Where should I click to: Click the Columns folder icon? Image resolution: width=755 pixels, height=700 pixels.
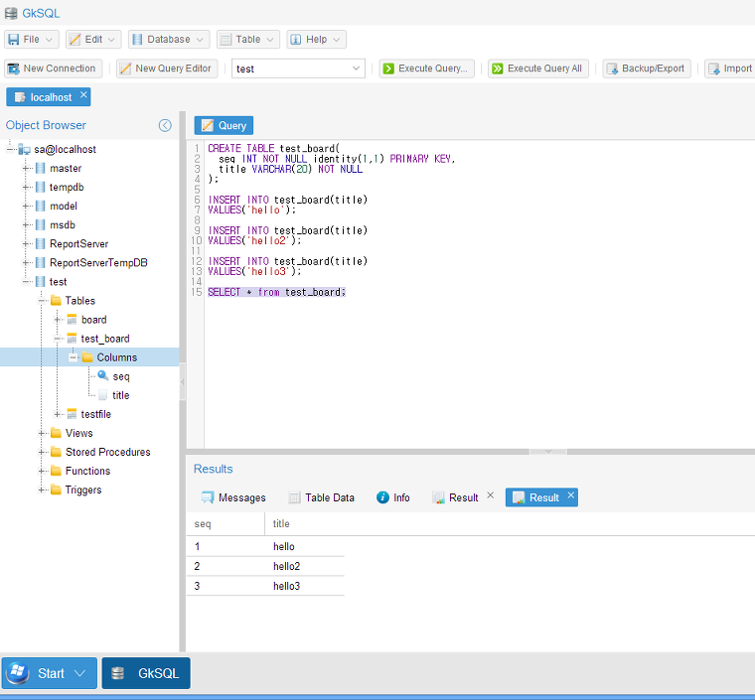(x=87, y=357)
